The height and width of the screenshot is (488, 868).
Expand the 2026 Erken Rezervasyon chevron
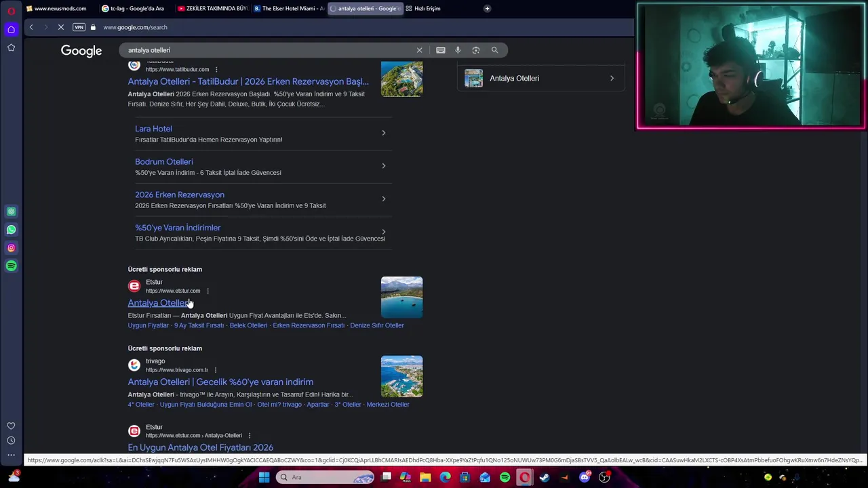[x=383, y=199]
